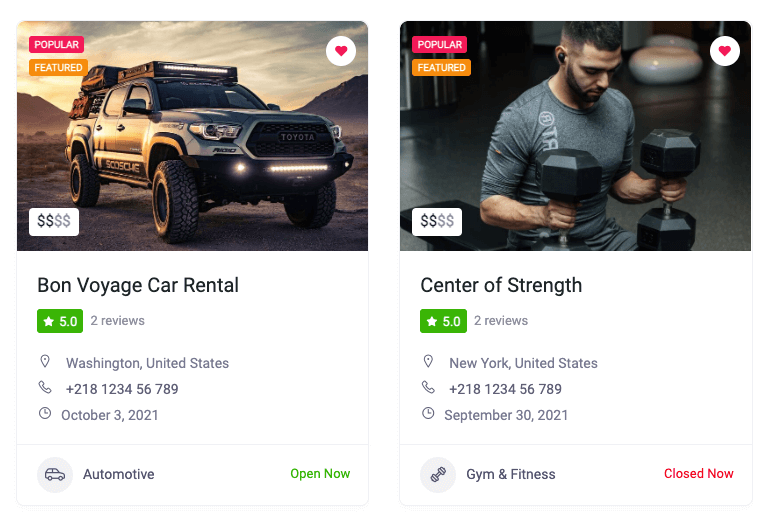The width and height of the screenshot is (771, 524).
Task: Click the Popular badge on the car rental card
Action: tap(56, 45)
